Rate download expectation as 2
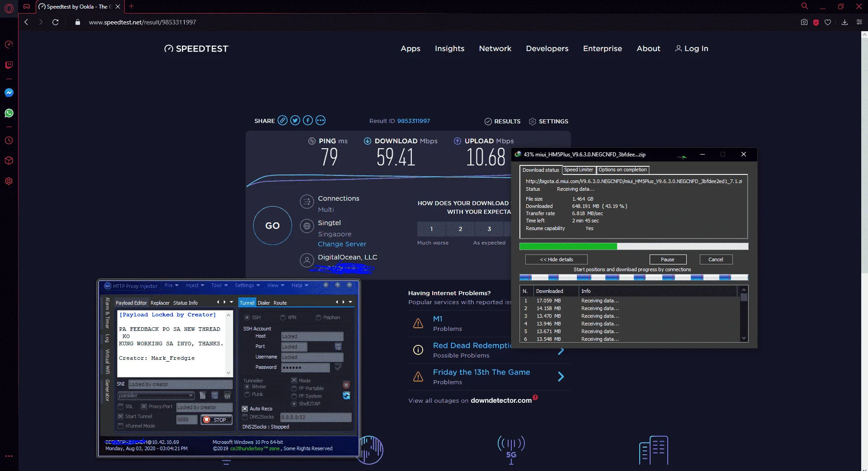The height and width of the screenshot is (471, 868). tap(461, 229)
